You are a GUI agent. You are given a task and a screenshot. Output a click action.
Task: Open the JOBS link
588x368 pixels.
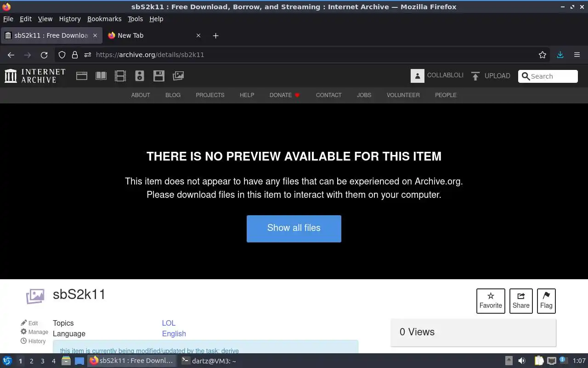click(364, 95)
